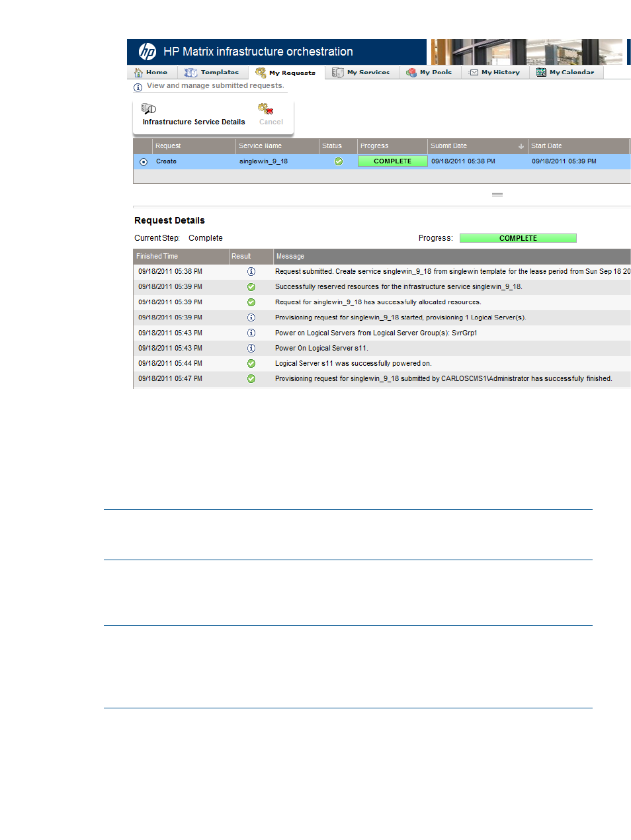Click service name 'singlewin_9_18'
Viewport: 631px width, 840px height.
(263, 161)
